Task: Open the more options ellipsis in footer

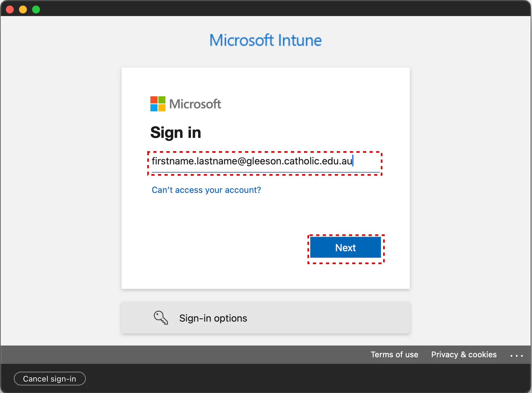Action: point(517,356)
